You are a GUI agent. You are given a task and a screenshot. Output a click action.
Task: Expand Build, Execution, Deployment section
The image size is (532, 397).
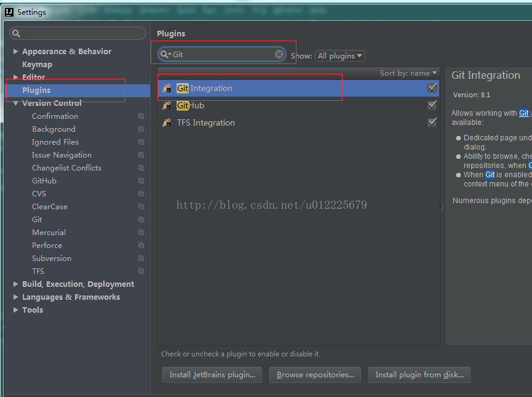(x=15, y=284)
